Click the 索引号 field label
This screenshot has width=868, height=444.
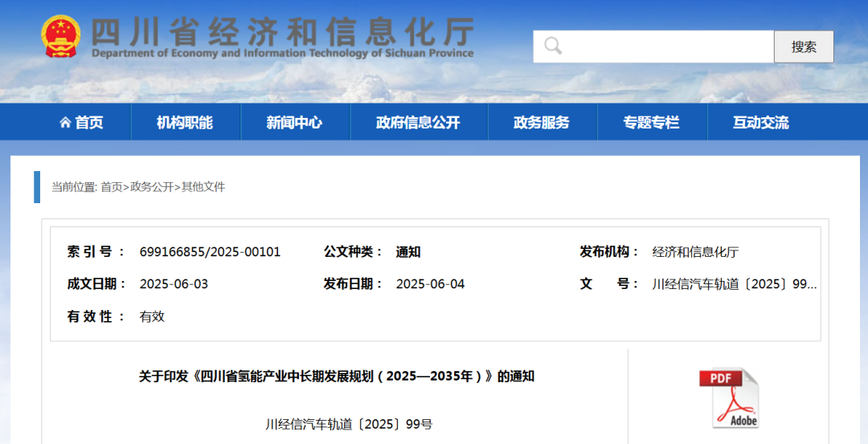pos(96,252)
